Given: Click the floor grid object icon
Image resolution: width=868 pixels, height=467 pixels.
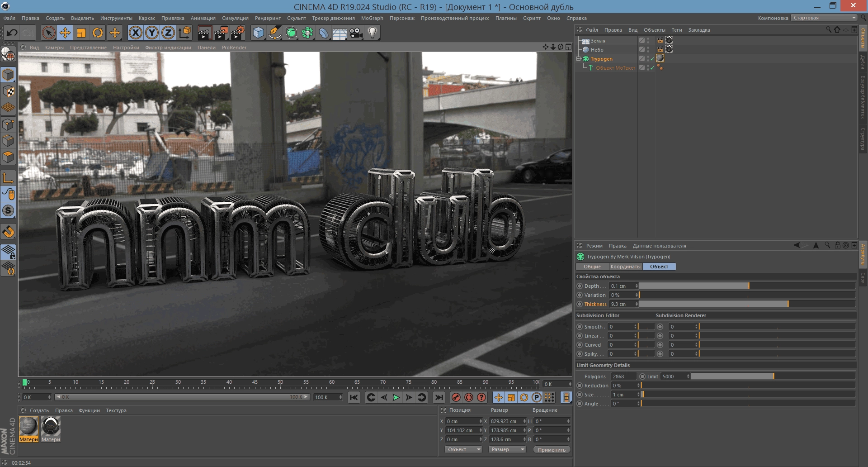Looking at the screenshot, I should 340,33.
